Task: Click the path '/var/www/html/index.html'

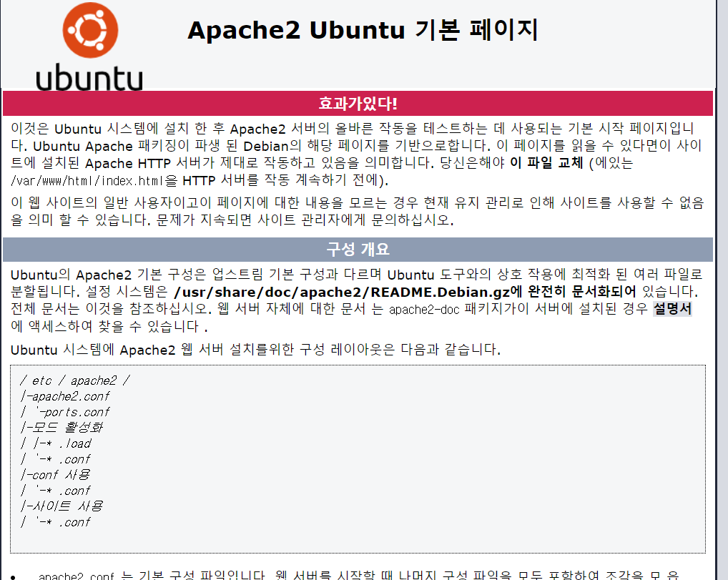Action: (x=87, y=181)
